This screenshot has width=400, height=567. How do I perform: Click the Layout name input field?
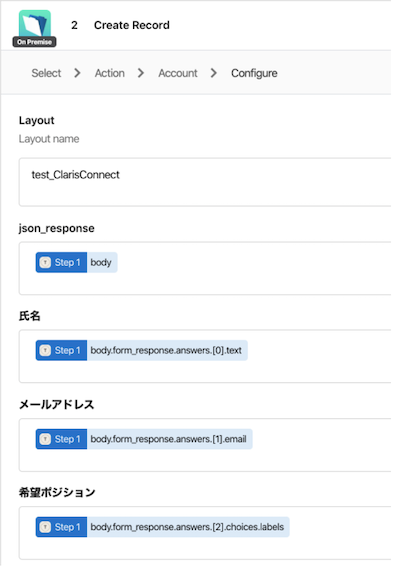pyautogui.click(x=205, y=182)
